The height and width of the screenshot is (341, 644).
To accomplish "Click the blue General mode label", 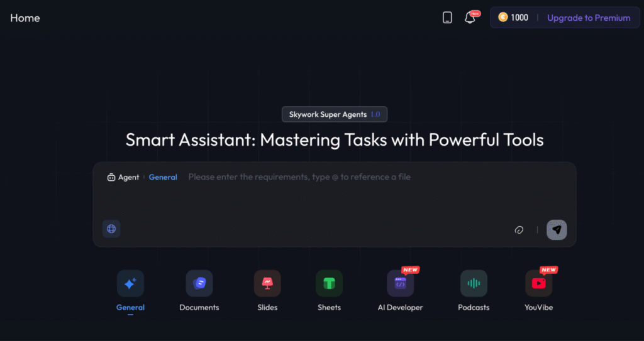I will (163, 177).
